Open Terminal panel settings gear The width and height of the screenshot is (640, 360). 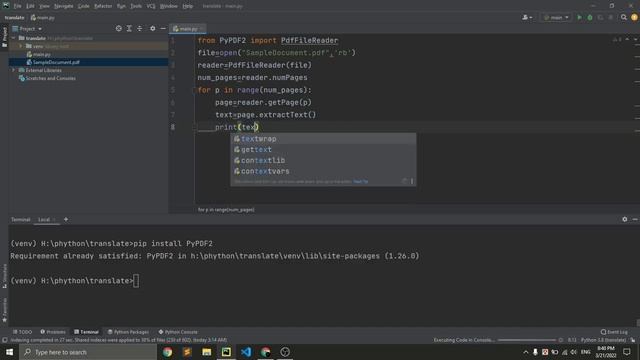pyautogui.click(x=624, y=219)
